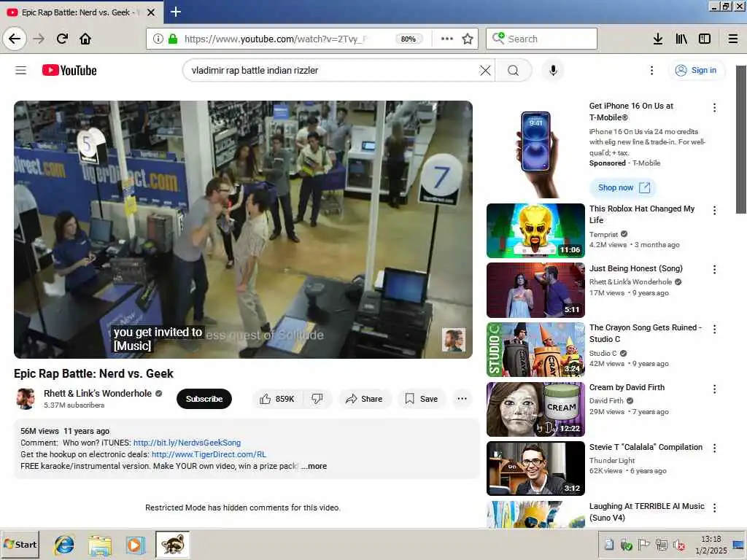
Task: Click the browser Search box
Action: click(x=542, y=39)
